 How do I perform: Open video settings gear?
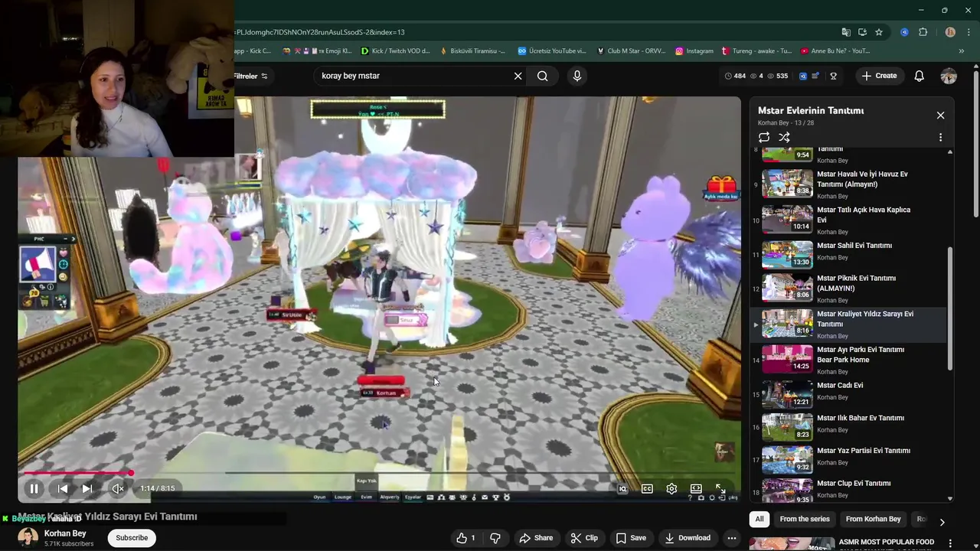point(671,488)
